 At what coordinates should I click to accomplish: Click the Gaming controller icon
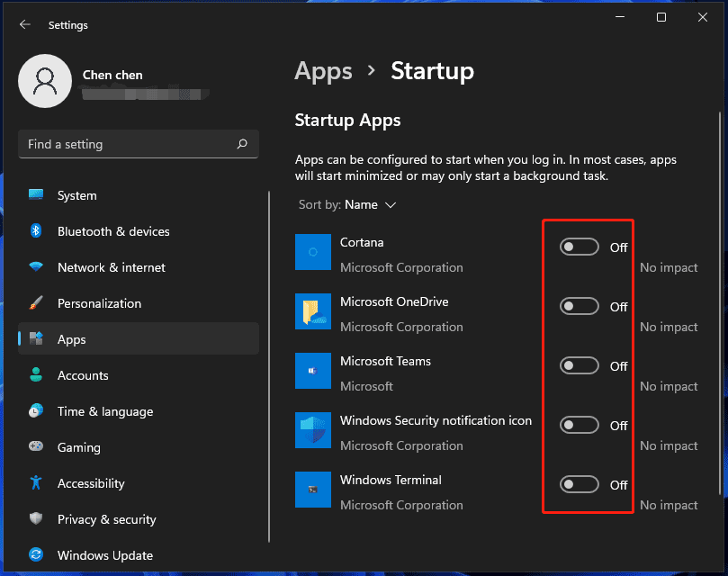tap(36, 447)
